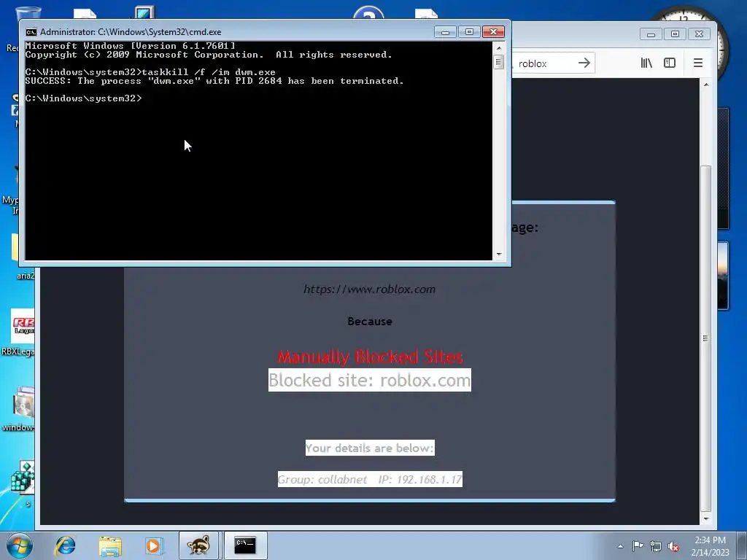The image size is (747, 560).
Task: Select the cmd.exe taskbar button
Action: point(245,545)
